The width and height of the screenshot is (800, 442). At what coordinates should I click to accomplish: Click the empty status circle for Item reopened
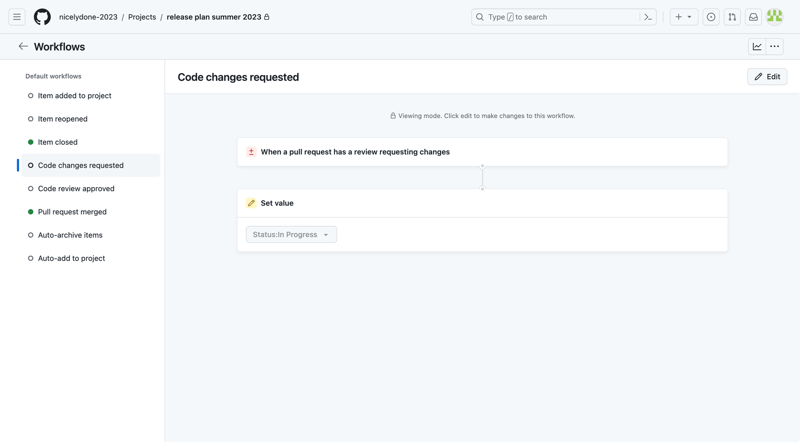click(x=31, y=119)
